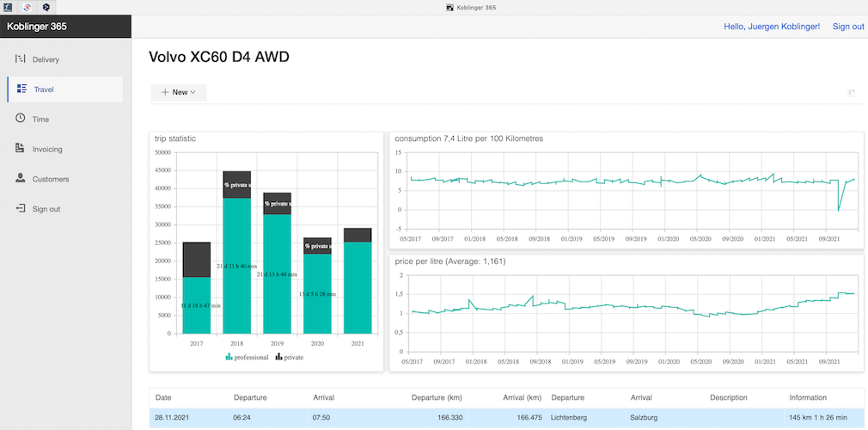
Task: Click the Arrival time column header
Action: 324,397
